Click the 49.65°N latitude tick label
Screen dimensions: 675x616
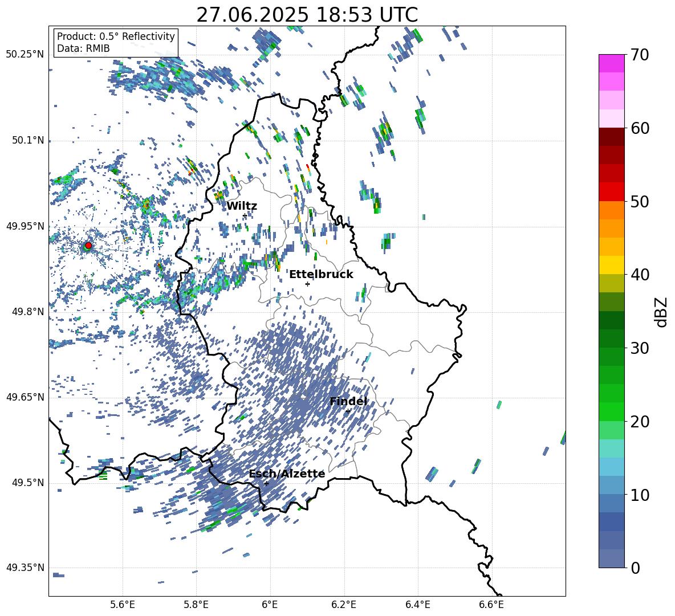25,397
